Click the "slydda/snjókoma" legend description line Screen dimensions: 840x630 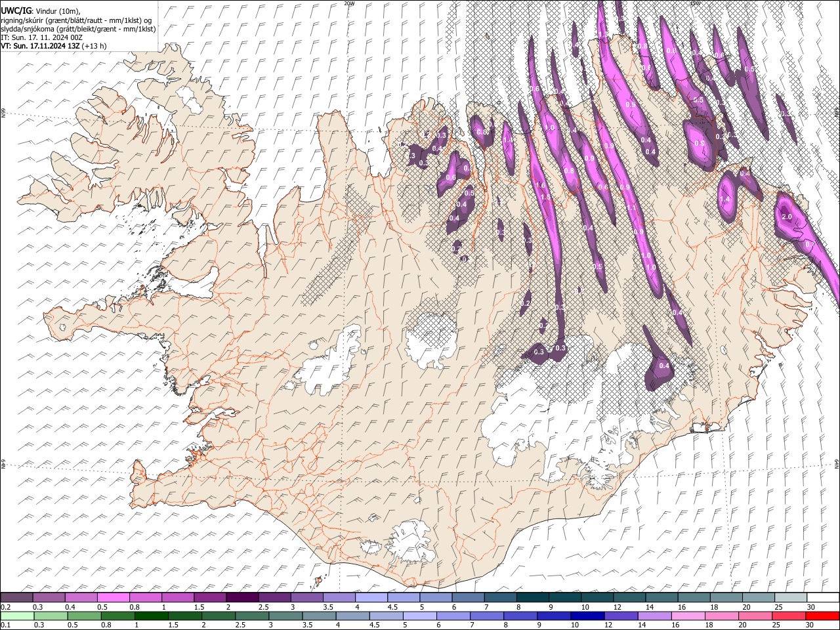click(x=78, y=29)
